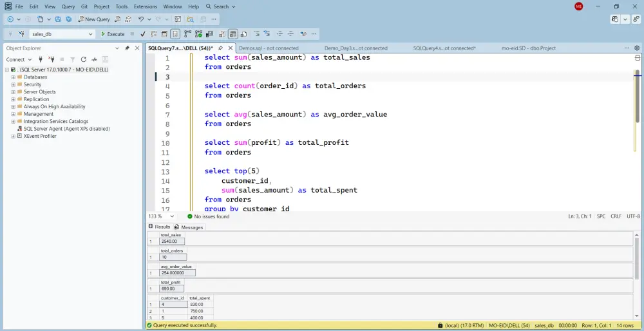Open the Activity Monitor icon

(94, 59)
